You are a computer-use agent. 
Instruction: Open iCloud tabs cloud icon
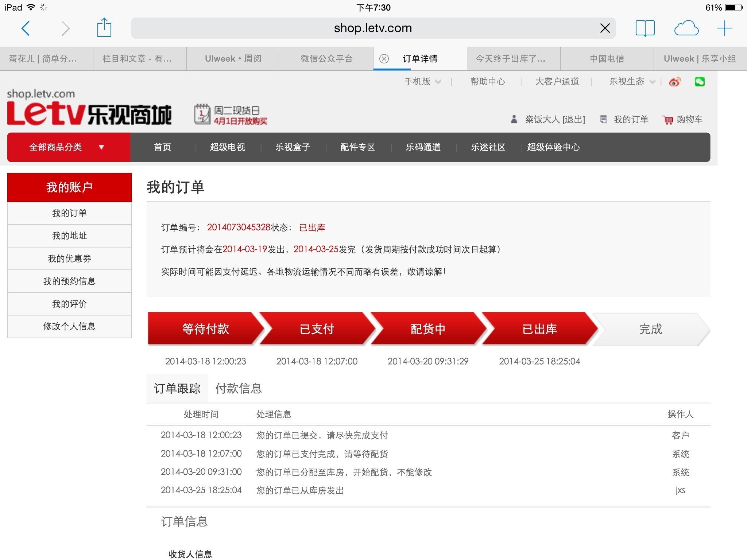pyautogui.click(x=686, y=28)
